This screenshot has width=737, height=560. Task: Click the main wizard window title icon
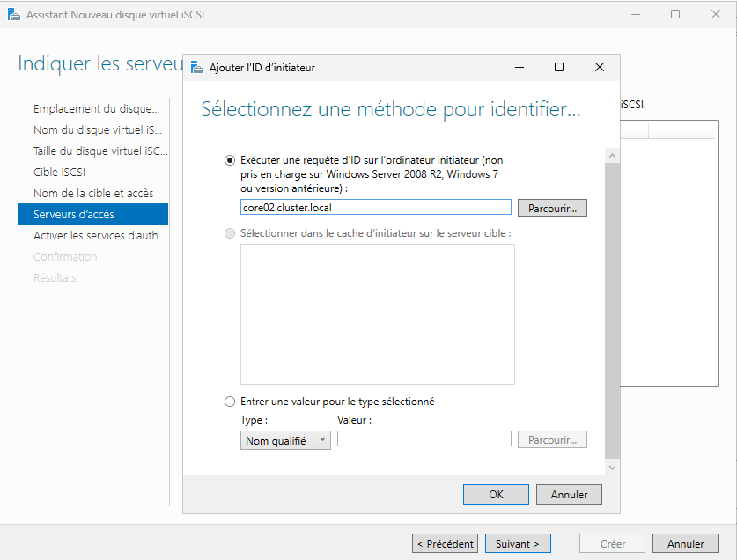click(x=13, y=14)
